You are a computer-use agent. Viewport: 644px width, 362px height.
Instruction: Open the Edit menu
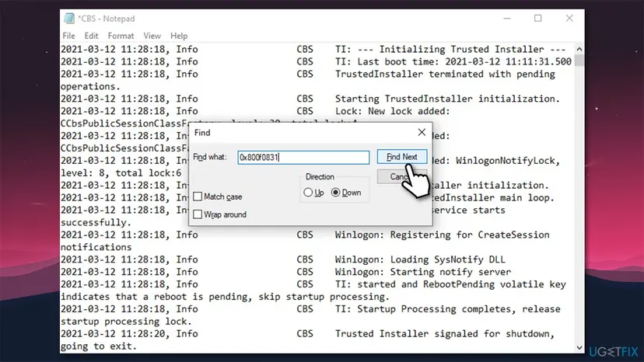91,36
